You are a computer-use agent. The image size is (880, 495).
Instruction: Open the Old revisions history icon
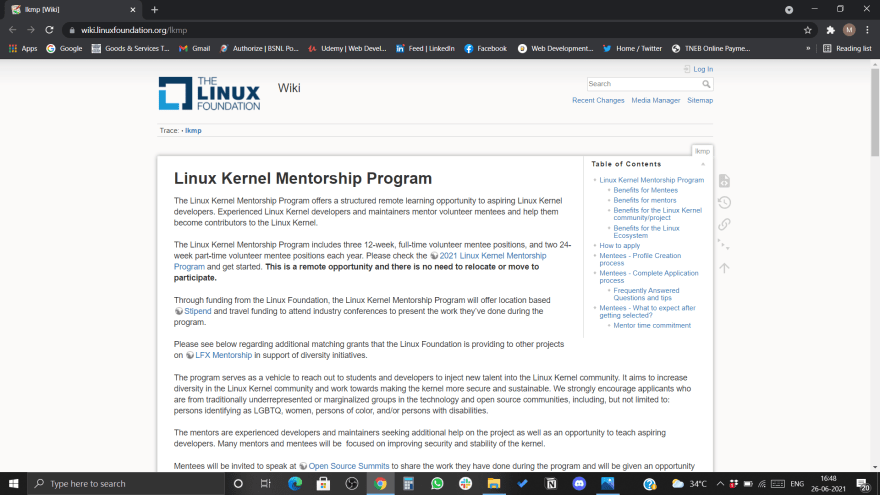(725, 202)
